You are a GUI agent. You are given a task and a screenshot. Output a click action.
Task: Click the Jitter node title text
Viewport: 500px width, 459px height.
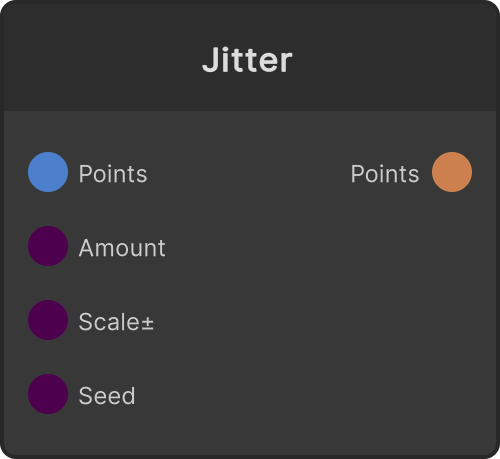point(247,60)
